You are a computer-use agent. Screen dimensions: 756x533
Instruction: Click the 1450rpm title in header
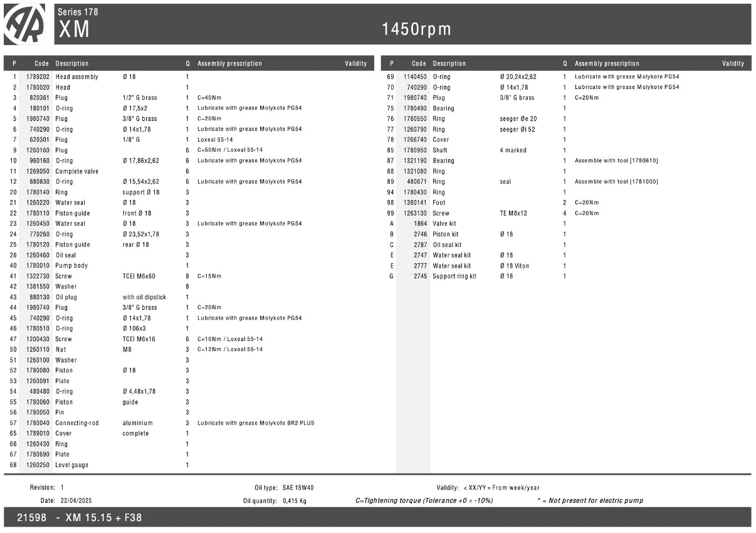pyautogui.click(x=416, y=29)
